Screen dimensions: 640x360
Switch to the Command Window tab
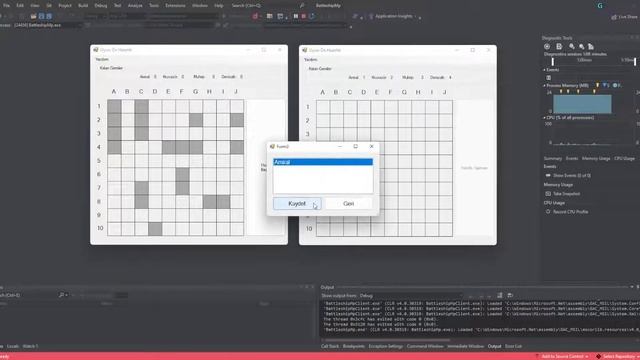(425, 346)
